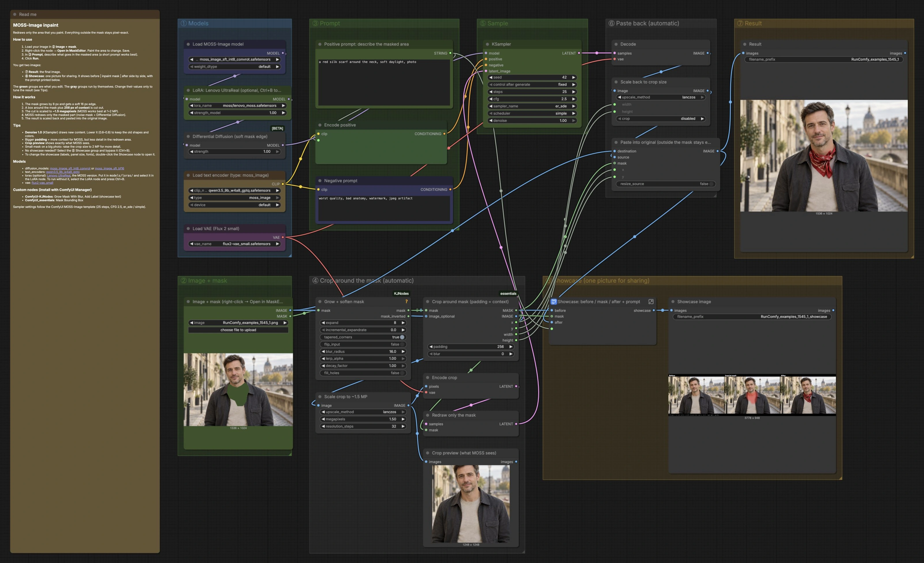Collapse the KSampler node via its dot
Viewport: 924px width, 563px height.
coord(487,44)
